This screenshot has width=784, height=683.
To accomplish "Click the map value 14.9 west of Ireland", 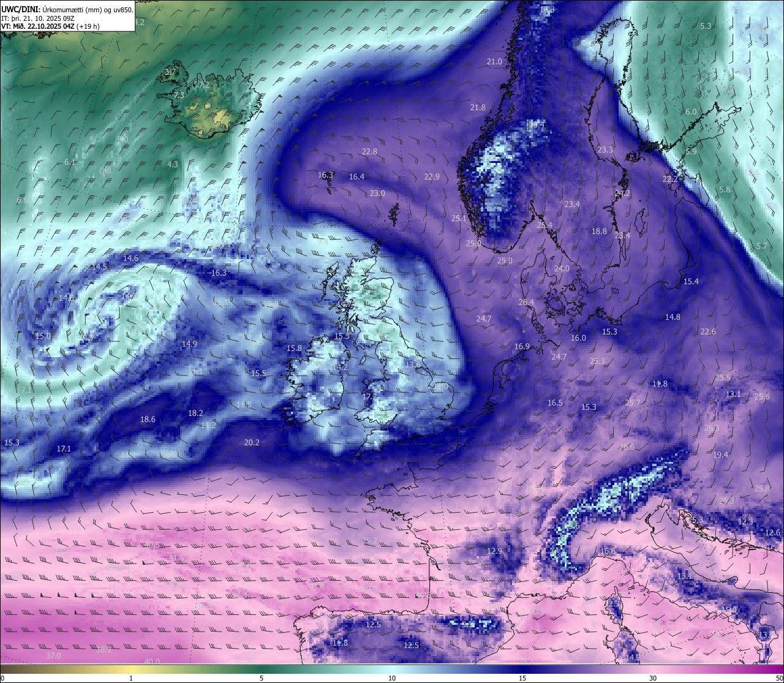I will (189, 344).
